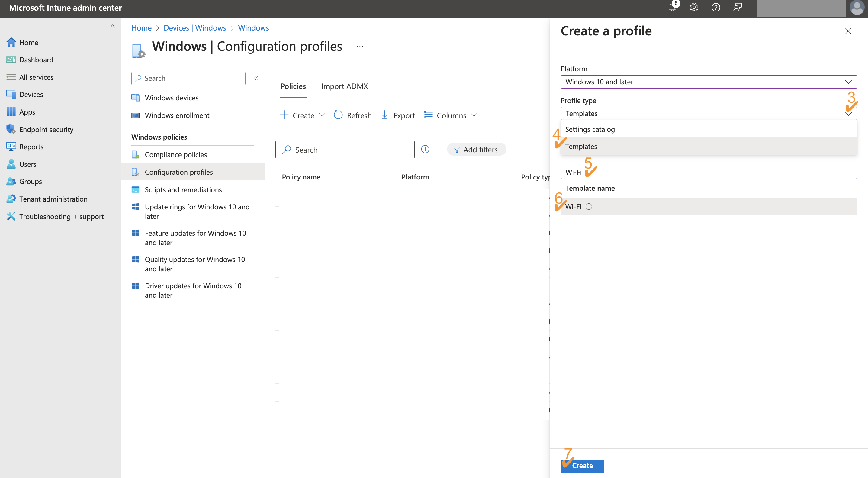Viewport: 868px width, 478px height.
Task: Select Templates as the profile type
Action: (581, 146)
